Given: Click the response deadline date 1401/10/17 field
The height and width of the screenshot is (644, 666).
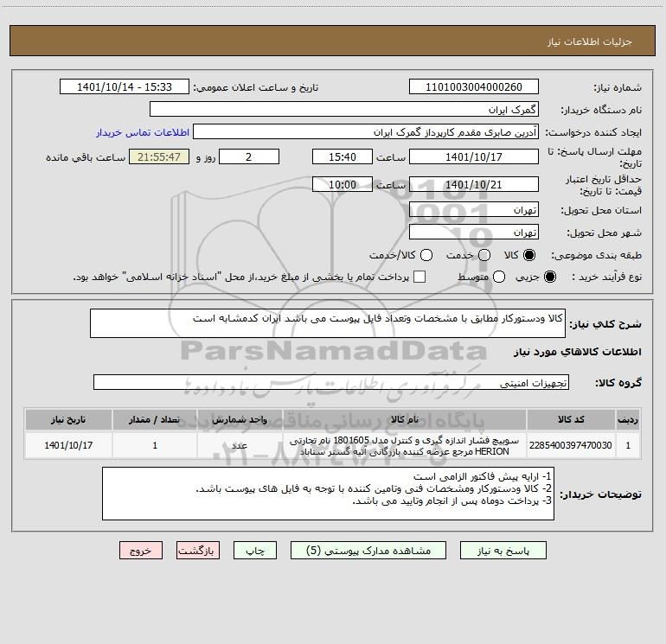Looking at the screenshot, I should [474, 156].
